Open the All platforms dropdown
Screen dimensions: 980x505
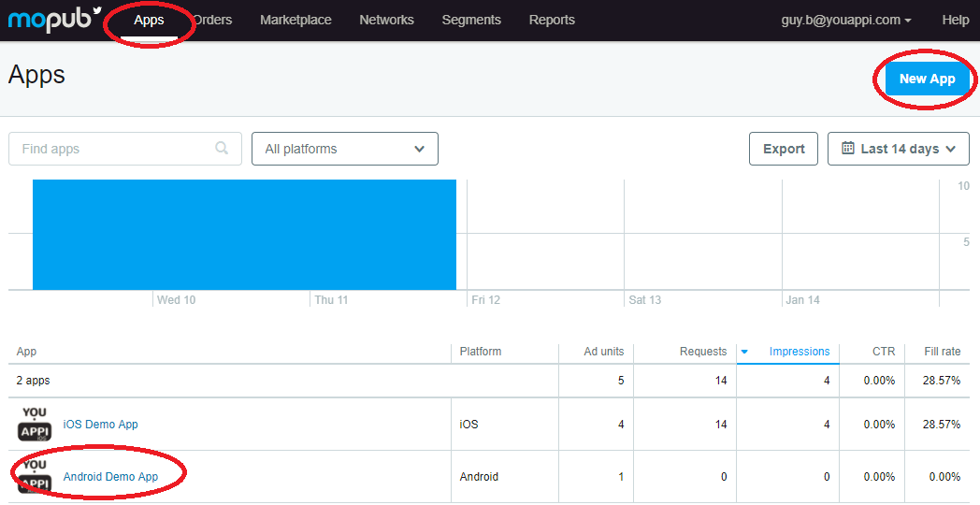click(x=344, y=149)
